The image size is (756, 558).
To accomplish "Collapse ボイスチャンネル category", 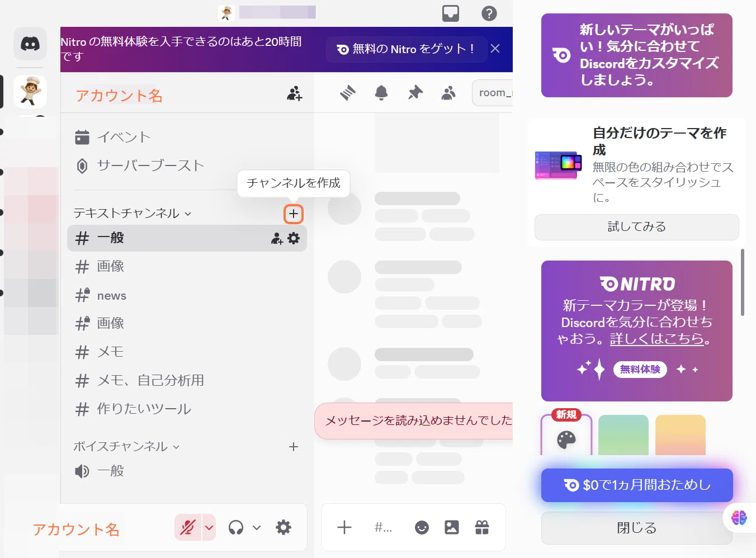I will [126, 447].
